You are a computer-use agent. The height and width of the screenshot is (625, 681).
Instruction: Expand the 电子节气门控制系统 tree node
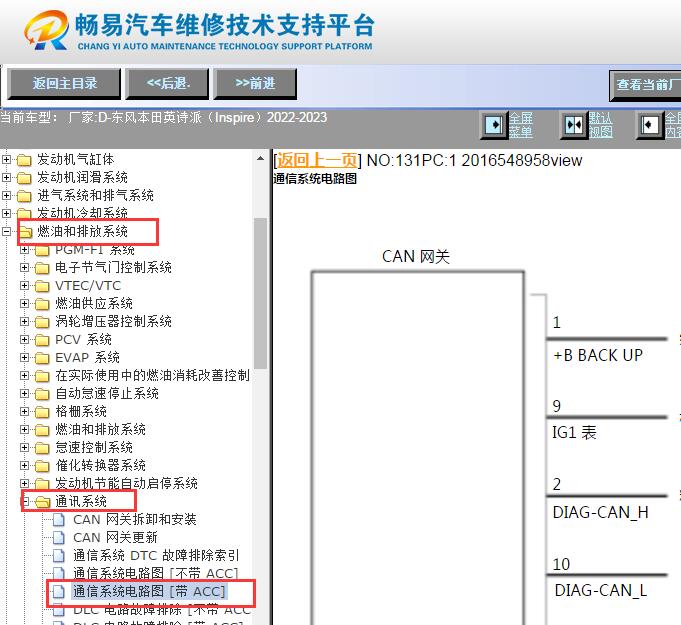[x=25, y=268]
